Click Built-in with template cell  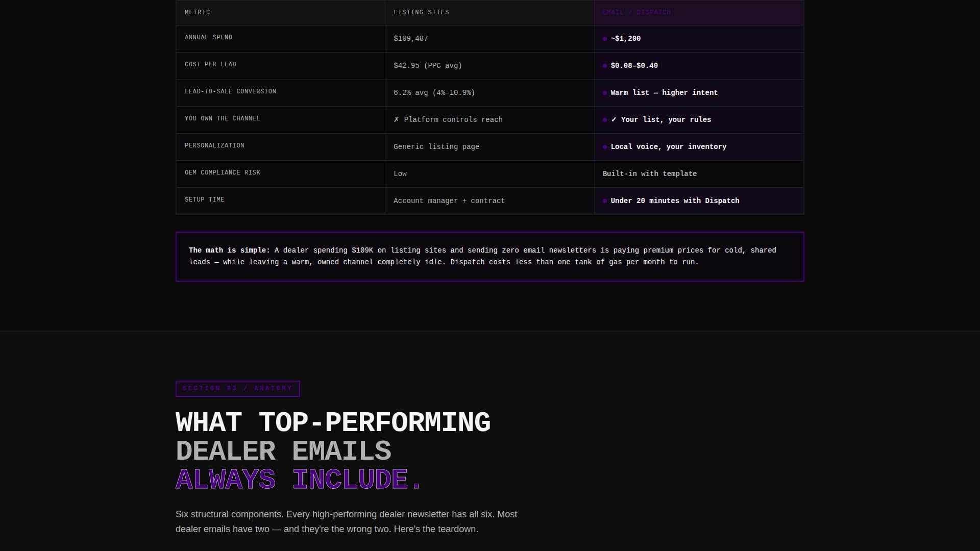click(649, 174)
